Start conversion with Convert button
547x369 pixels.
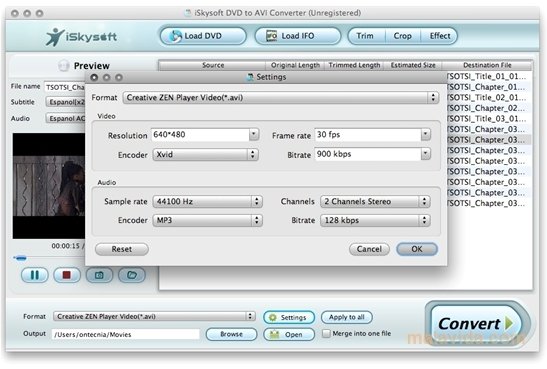[477, 324]
